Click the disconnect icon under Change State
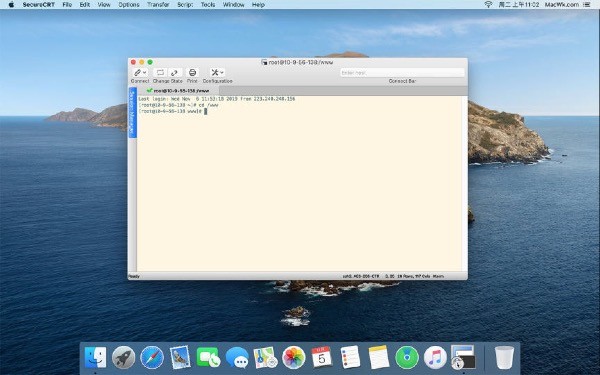Viewport: 600px width, 375px height. point(160,72)
